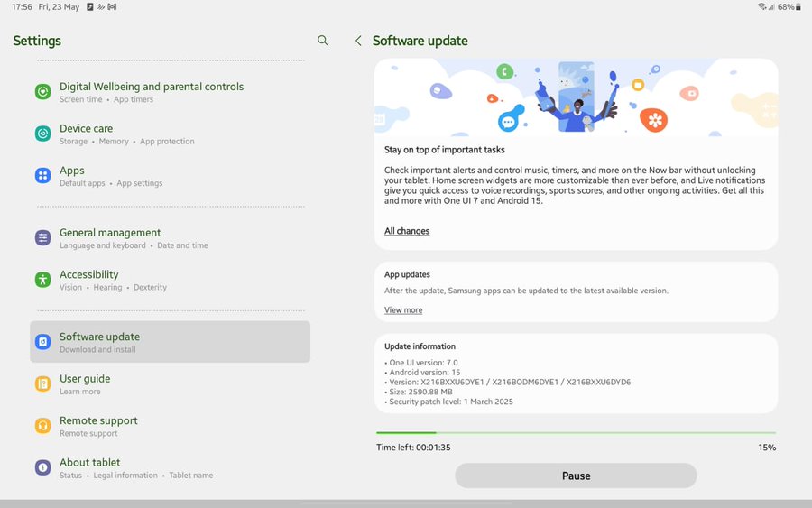This screenshot has height=508, width=812.
Task: Tap the 'Time left: 00:01:35' text
Action: tap(413, 448)
